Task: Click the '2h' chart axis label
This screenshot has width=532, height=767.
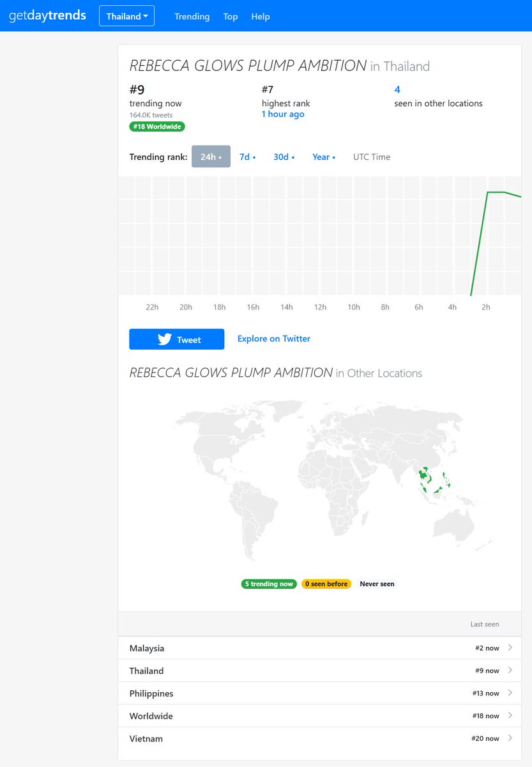Action: click(486, 307)
